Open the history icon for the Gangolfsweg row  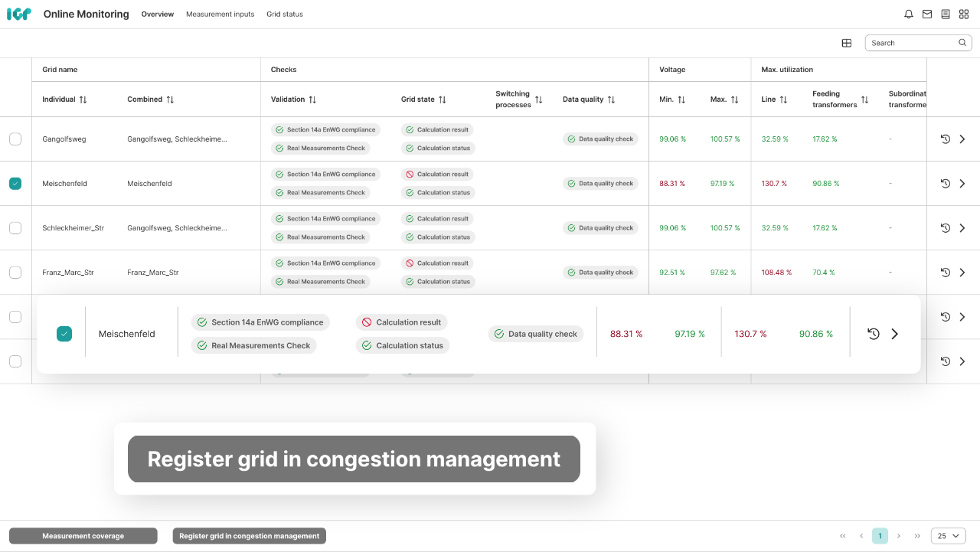(x=945, y=139)
